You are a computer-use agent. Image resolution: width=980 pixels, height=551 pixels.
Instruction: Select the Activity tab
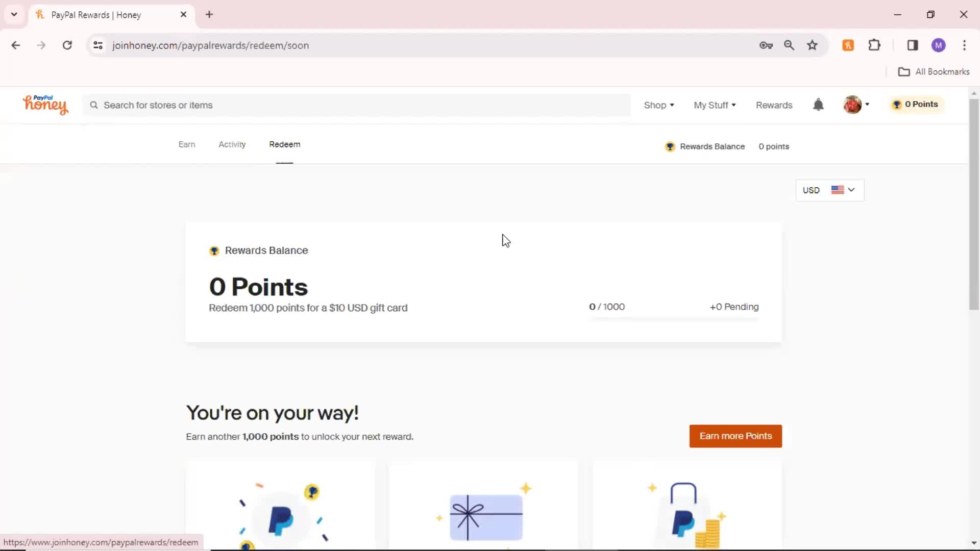tap(232, 144)
